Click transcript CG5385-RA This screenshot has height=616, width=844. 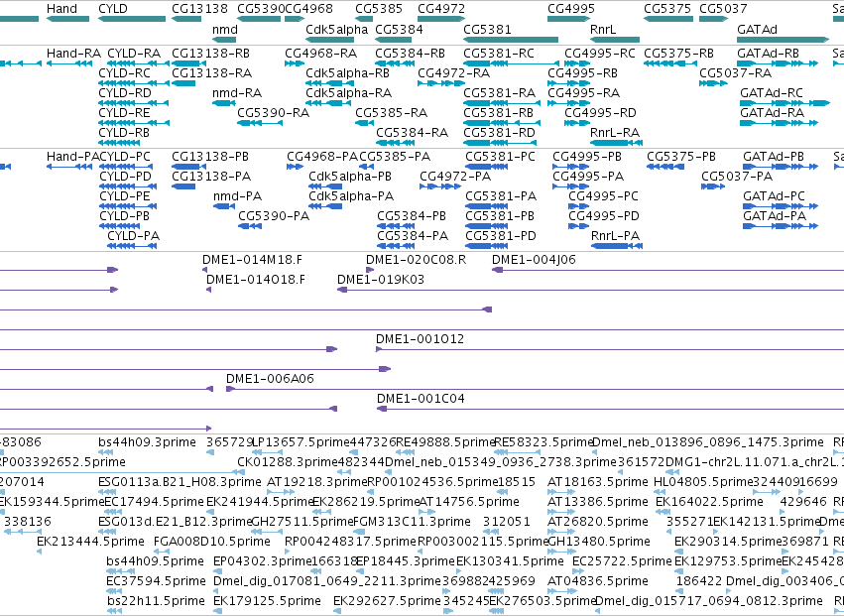coord(364,123)
